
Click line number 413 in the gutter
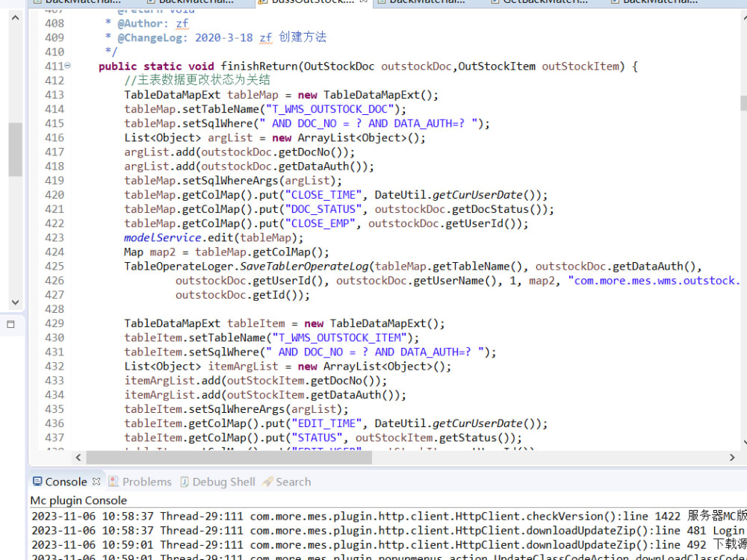point(55,95)
